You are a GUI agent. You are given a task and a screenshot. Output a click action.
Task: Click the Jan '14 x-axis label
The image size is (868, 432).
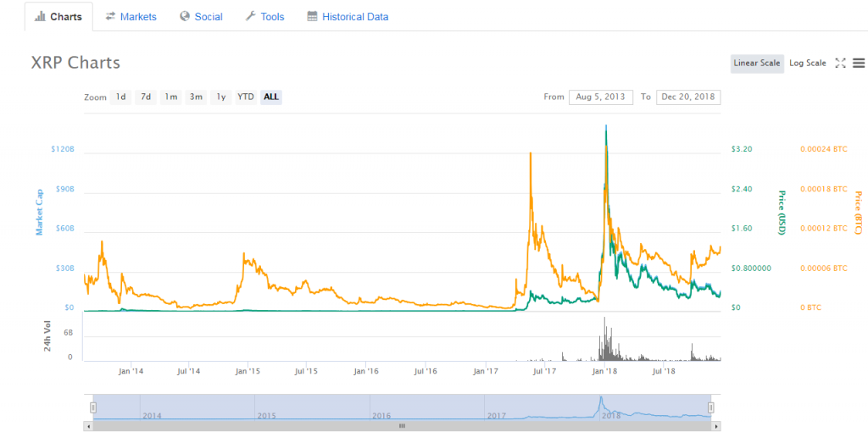[x=131, y=371]
